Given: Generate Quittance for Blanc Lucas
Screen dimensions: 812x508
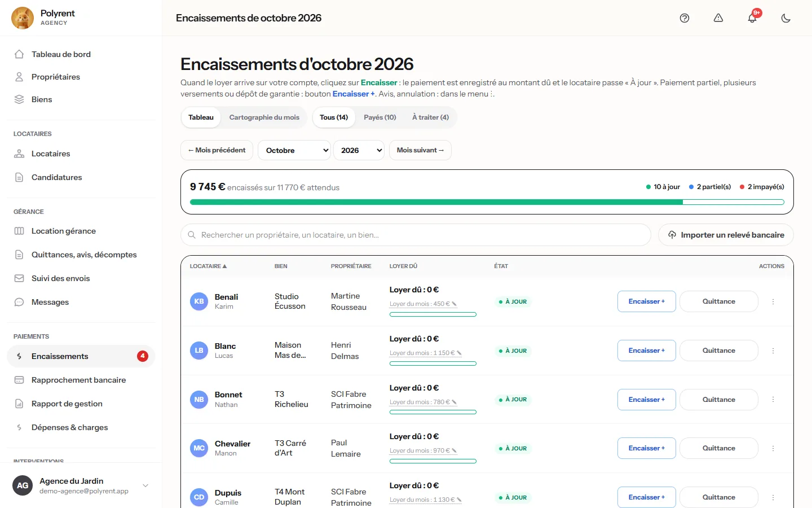Looking at the screenshot, I should [x=719, y=351].
